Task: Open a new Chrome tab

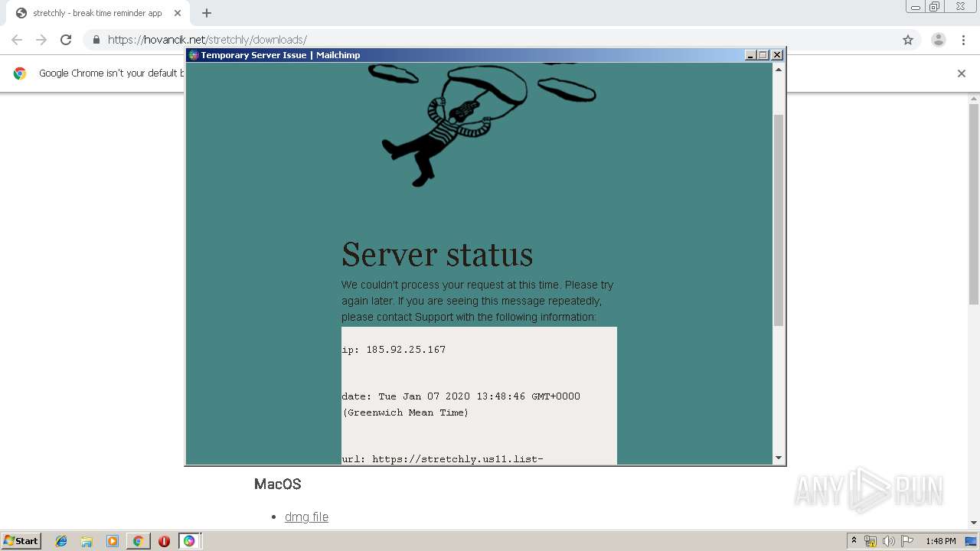Action: click(207, 13)
